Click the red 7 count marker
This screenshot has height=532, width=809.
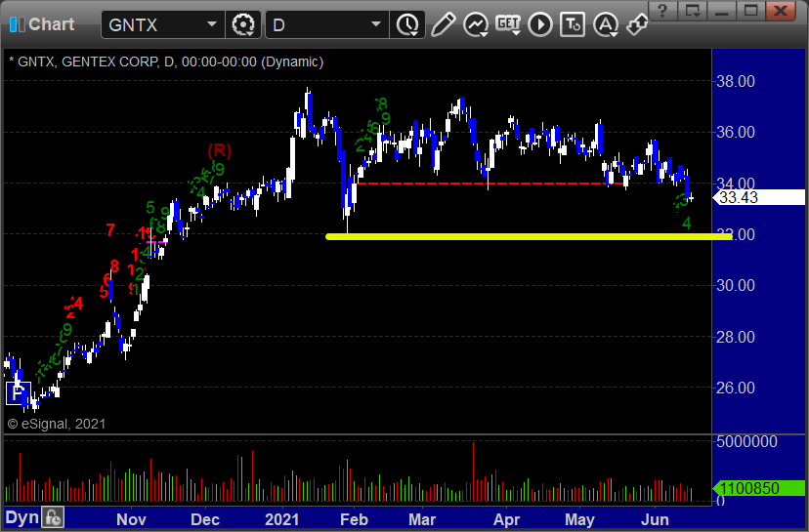click(110, 230)
